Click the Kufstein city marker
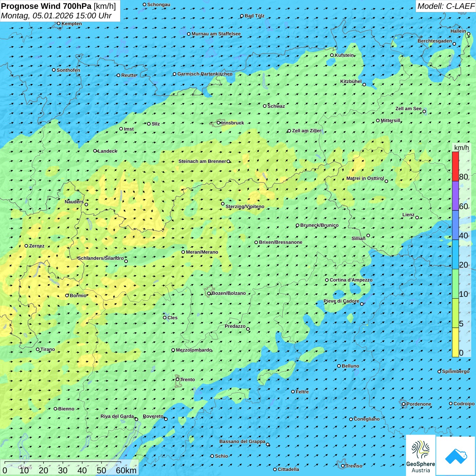Screen dimensions: 476x476 (x=332, y=55)
